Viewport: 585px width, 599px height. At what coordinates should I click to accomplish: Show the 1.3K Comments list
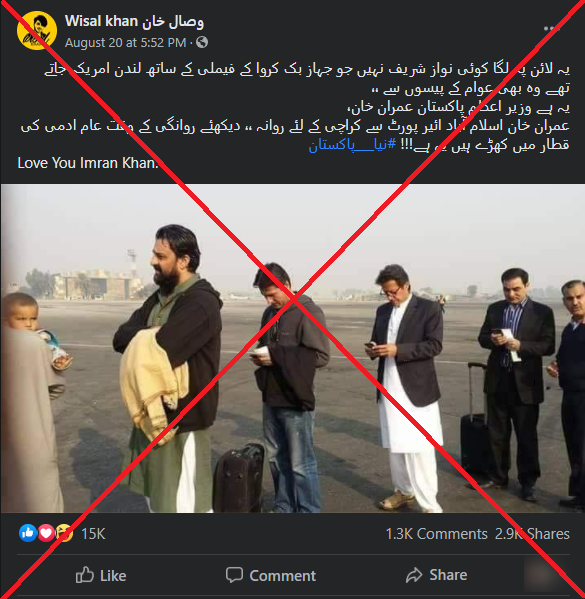point(436,534)
